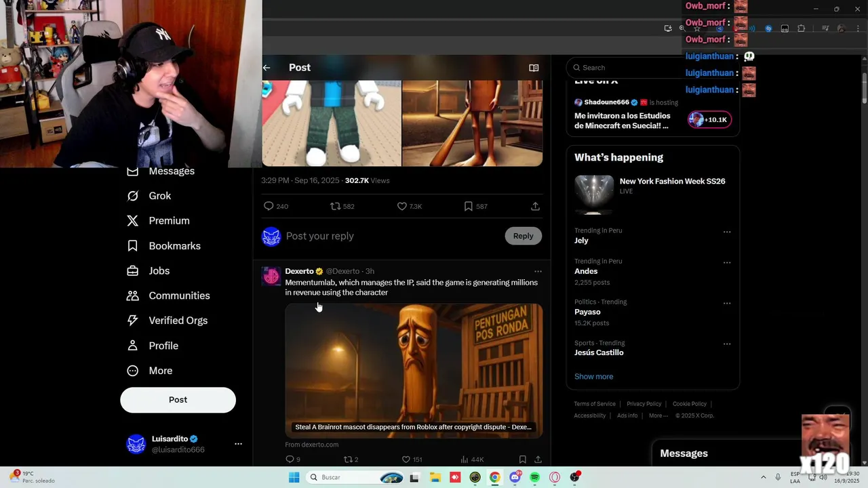Join Shadoune666 live with +10.1K listeners
This screenshot has height=488, width=868.
709,120
